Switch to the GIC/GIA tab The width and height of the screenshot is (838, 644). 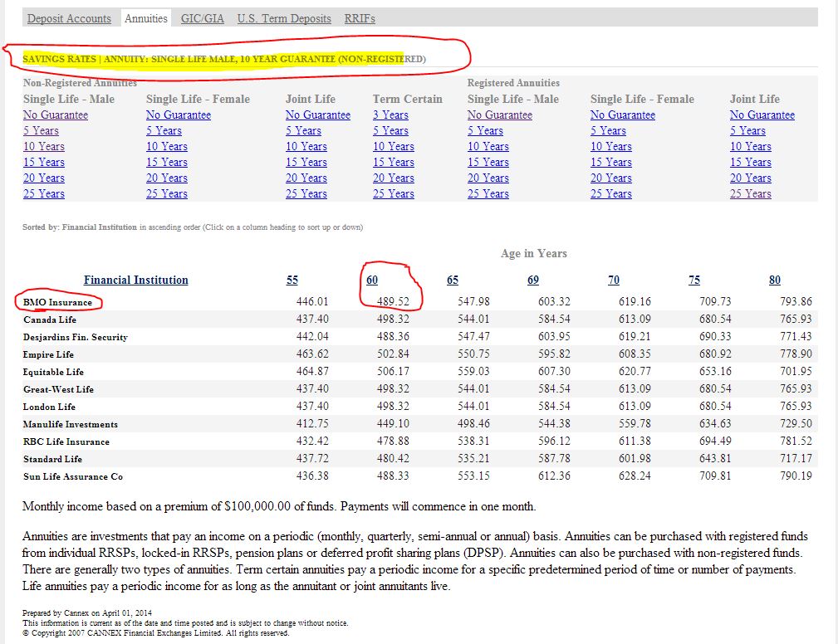coord(203,18)
